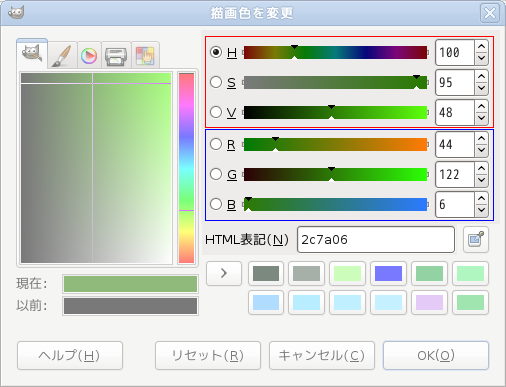Increase R value with up arrow
506x387 pixels.
click(x=481, y=138)
